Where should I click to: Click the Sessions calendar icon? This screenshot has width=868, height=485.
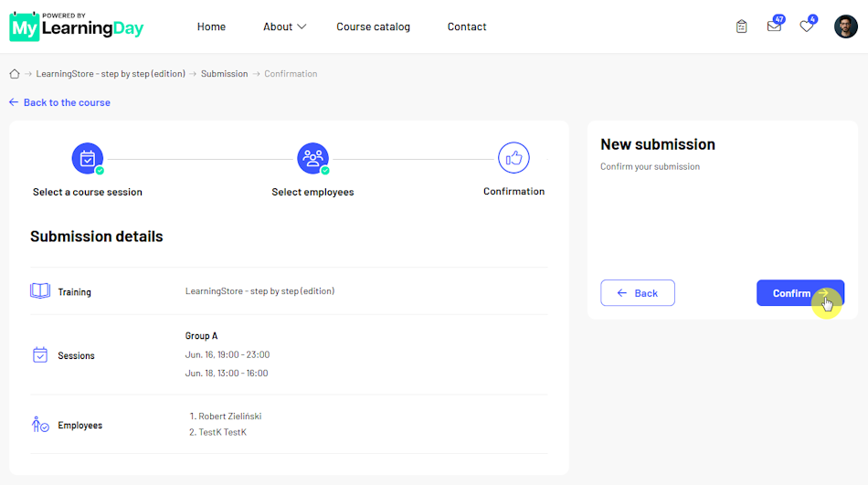(x=40, y=355)
